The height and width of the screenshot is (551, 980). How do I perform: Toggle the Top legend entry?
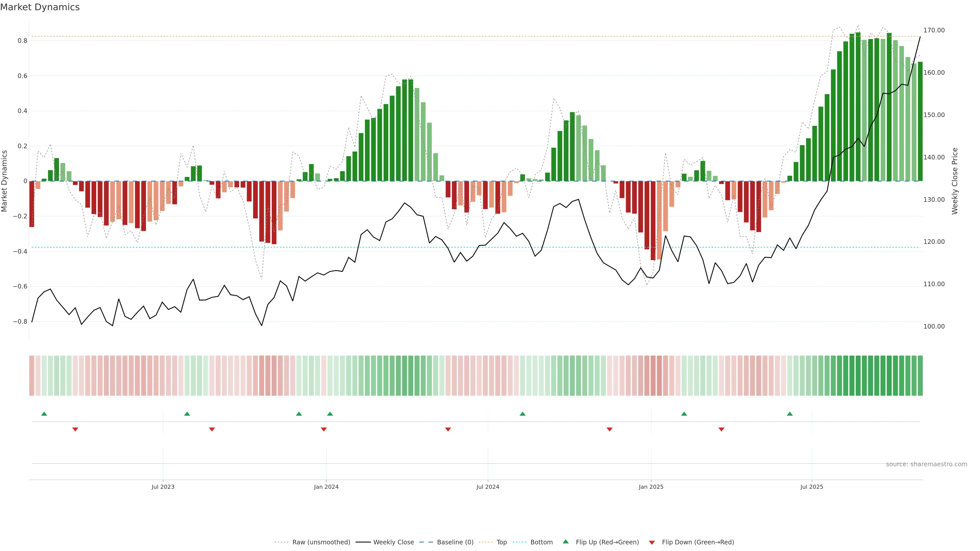[501, 542]
